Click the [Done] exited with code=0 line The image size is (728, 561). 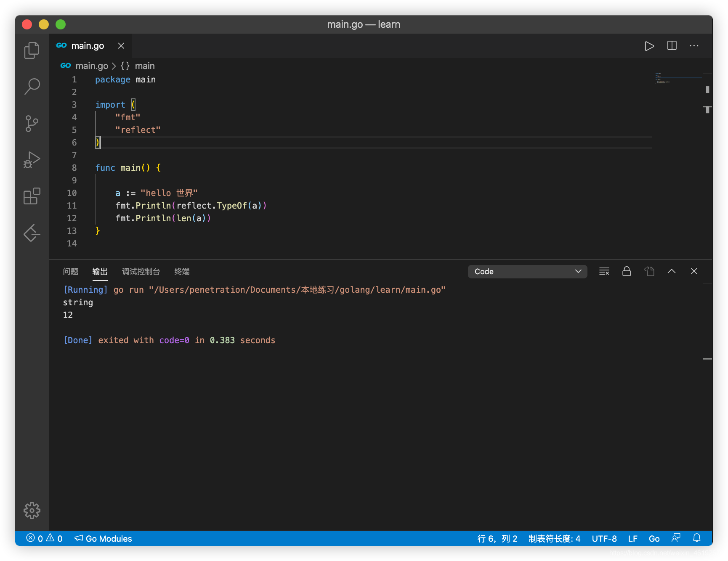click(x=169, y=340)
